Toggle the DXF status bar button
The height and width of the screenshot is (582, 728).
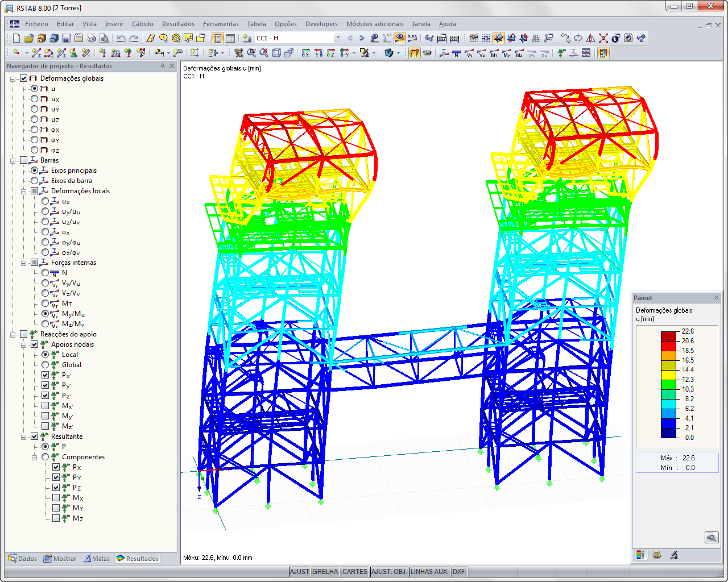pyautogui.click(x=459, y=572)
